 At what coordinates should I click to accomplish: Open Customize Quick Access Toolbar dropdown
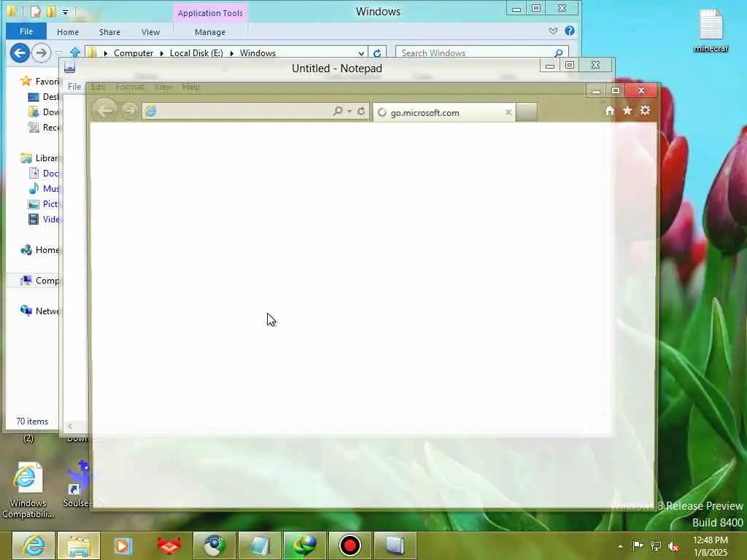coord(65,12)
